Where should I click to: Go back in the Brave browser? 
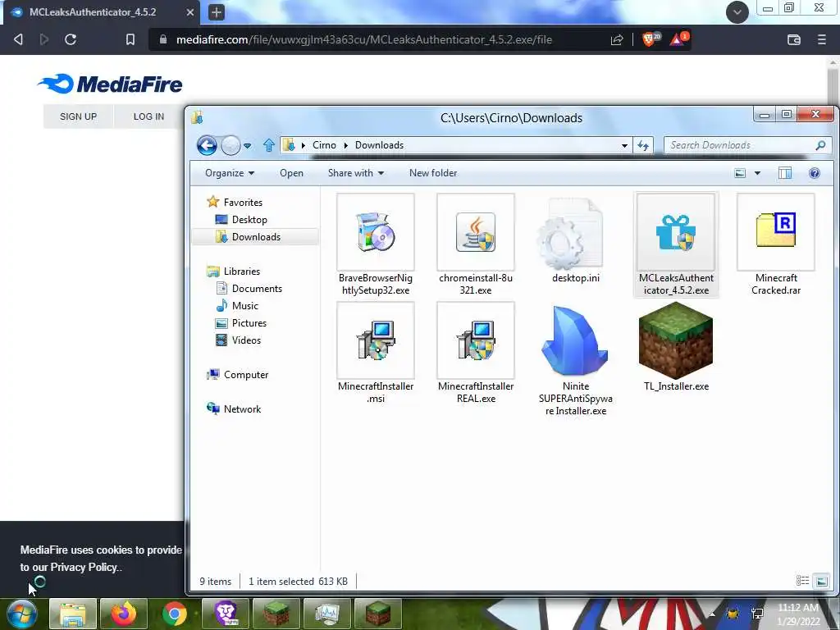pos(18,39)
